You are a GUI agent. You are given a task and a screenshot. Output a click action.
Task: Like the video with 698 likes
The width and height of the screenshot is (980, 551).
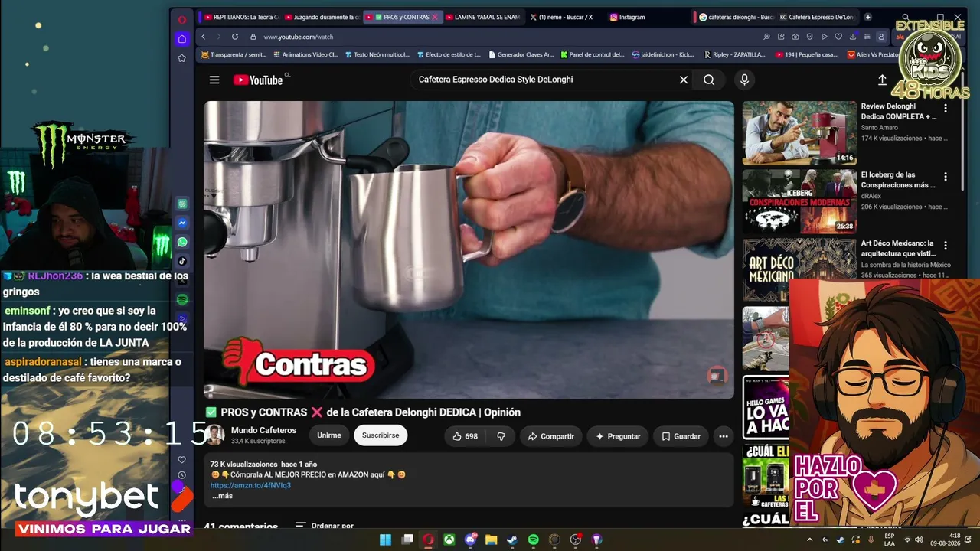[x=464, y=436]
